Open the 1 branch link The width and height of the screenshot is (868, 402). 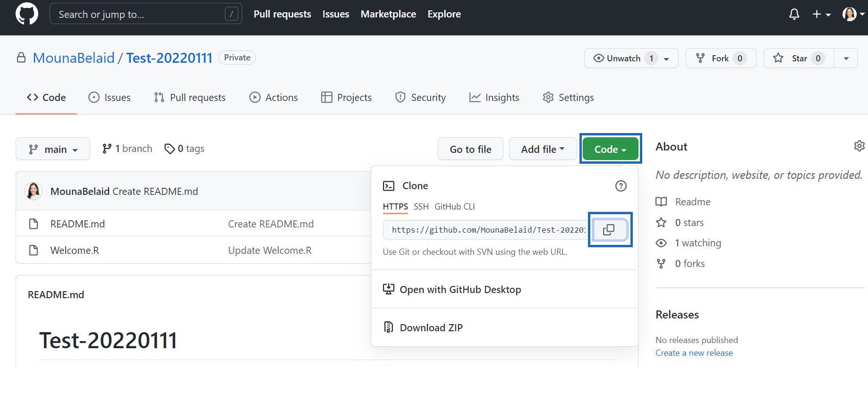tap(127, 149)
